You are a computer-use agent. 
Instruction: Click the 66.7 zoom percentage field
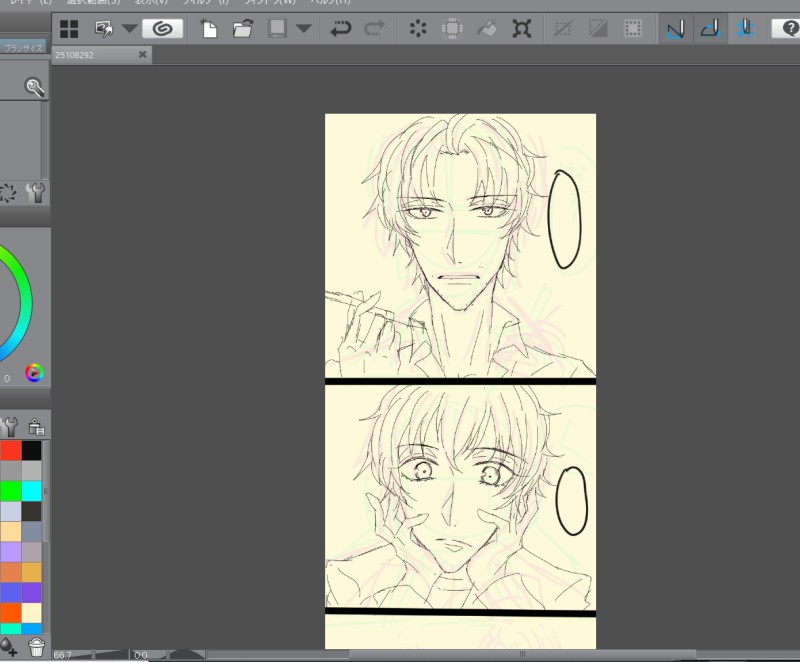(x=63, y=655)
